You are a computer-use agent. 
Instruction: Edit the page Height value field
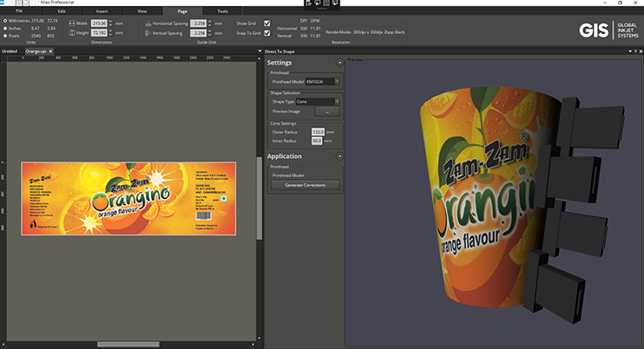coord(99,33)
